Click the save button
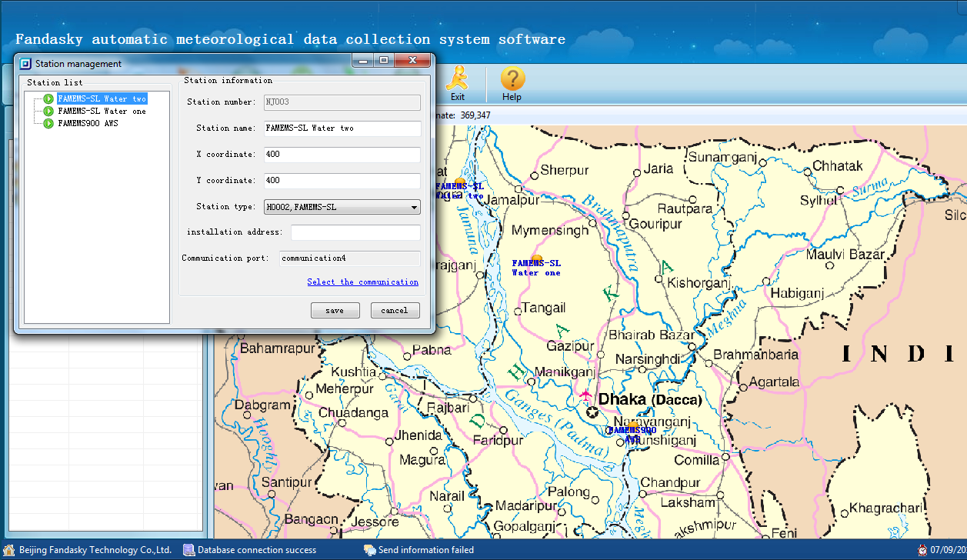Image resolution: width=967 pixels, height=560 pixels. [335, 310]
